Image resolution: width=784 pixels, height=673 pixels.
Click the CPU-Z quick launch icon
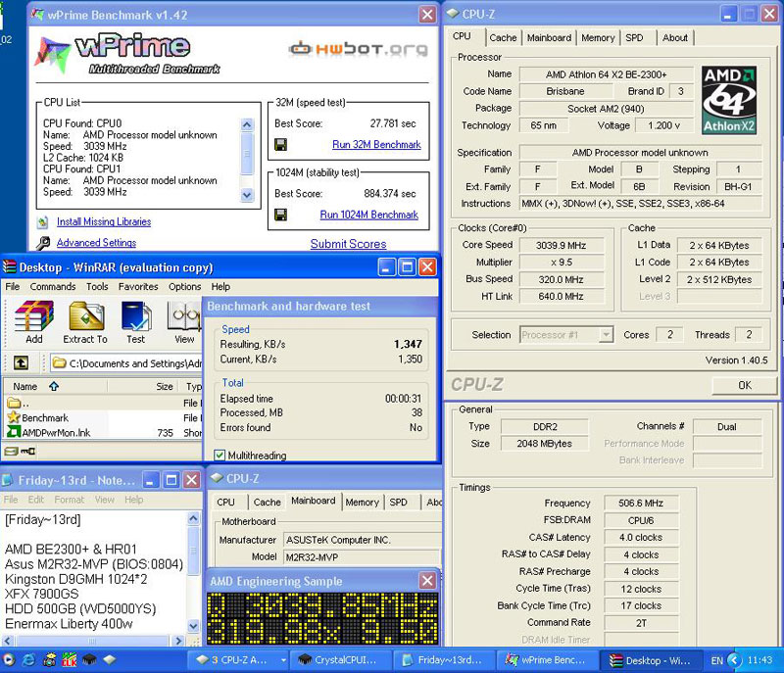[x=110, y=660]
